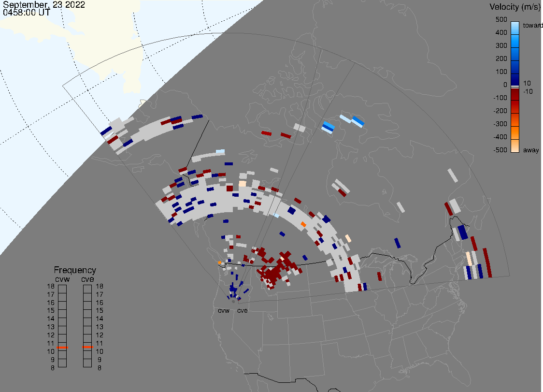
Task: Click the '-100' velocity scale label
Action: pyautogui.click(x=500, y=98)
